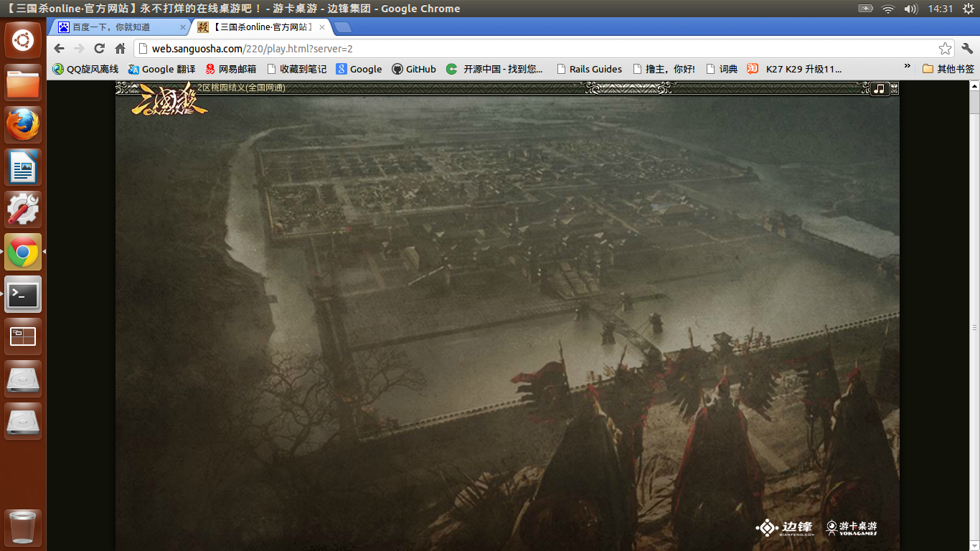This screenshot has width=980, height=551.
Task: Open System Settings from the launcher
Action: [x=23, y=209]
